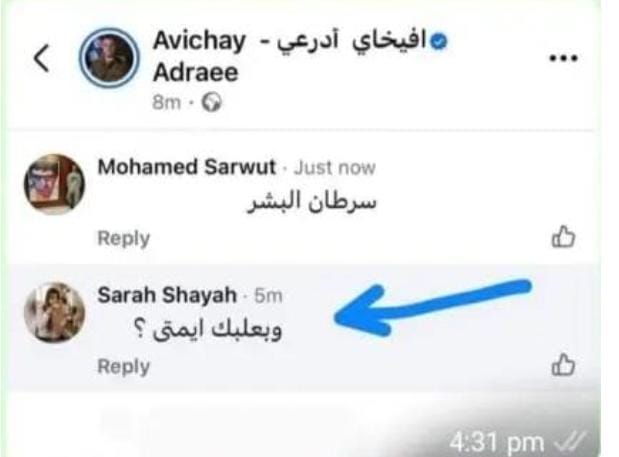
Task: Open Sarah Shayah's name link
Action: pyautogui.click(x=167, y=295)
